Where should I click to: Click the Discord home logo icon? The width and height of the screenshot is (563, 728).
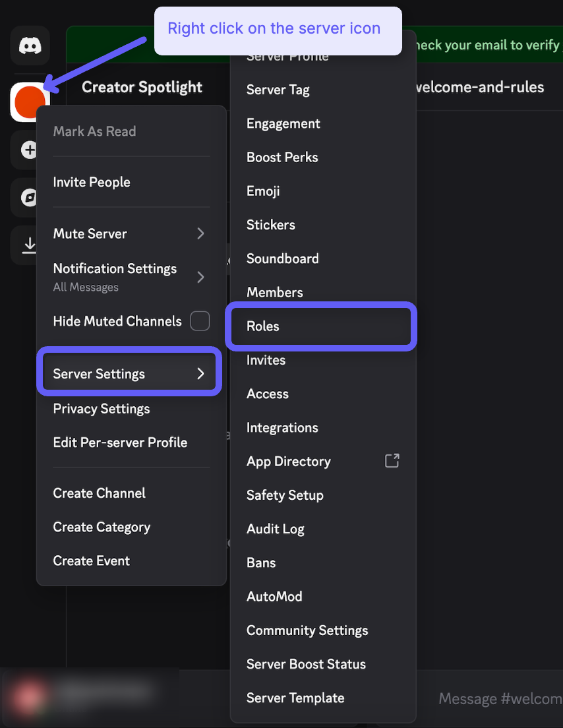(30, 45)
